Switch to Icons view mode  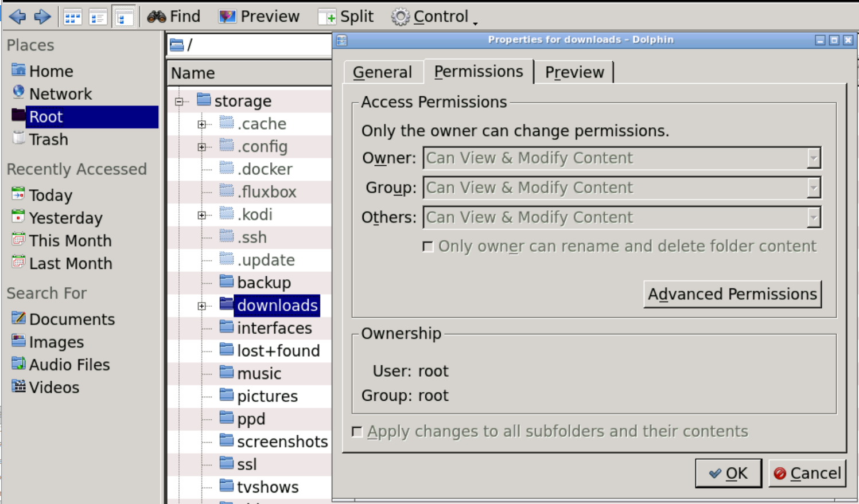point(72,17)
